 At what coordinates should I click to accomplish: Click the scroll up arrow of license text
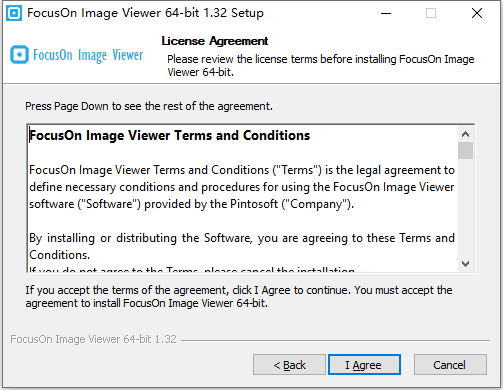465,134
